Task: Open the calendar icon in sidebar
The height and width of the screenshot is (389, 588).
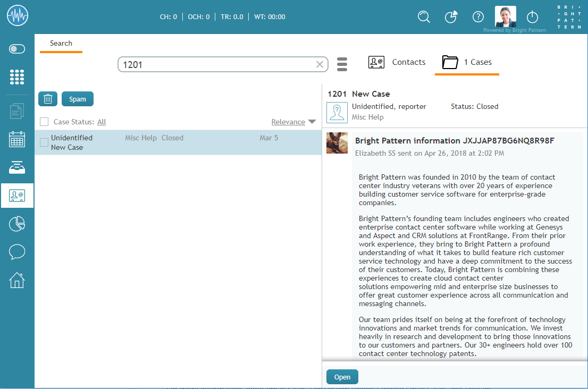Action: pos(17,139)
